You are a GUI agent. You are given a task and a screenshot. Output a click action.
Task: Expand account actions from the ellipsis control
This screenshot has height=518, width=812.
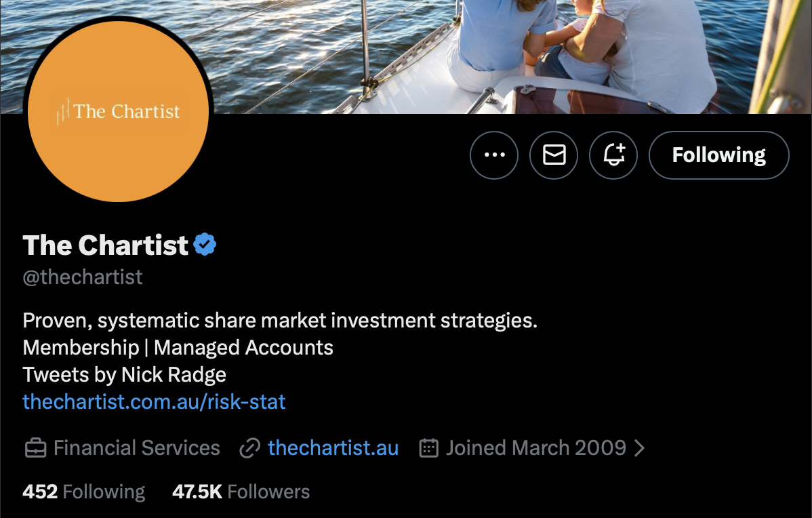coord(493,155)
